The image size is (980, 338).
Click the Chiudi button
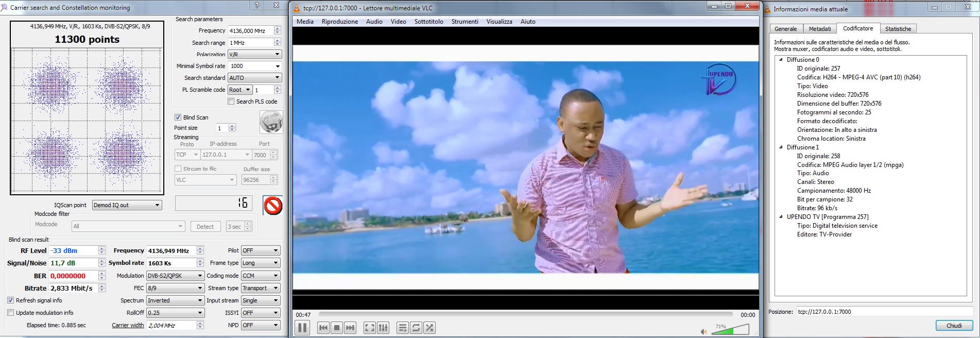click(954, 326)
